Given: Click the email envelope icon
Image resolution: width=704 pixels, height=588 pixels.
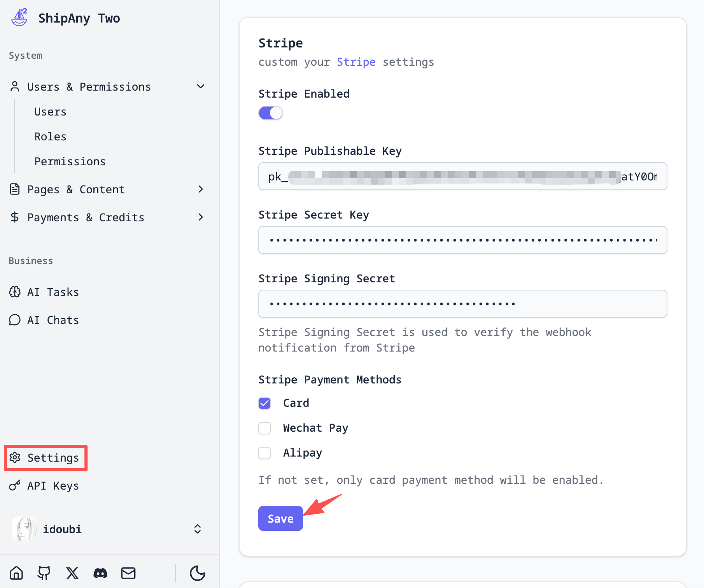Looking at the screenshot, I should (x=128, y=573).
